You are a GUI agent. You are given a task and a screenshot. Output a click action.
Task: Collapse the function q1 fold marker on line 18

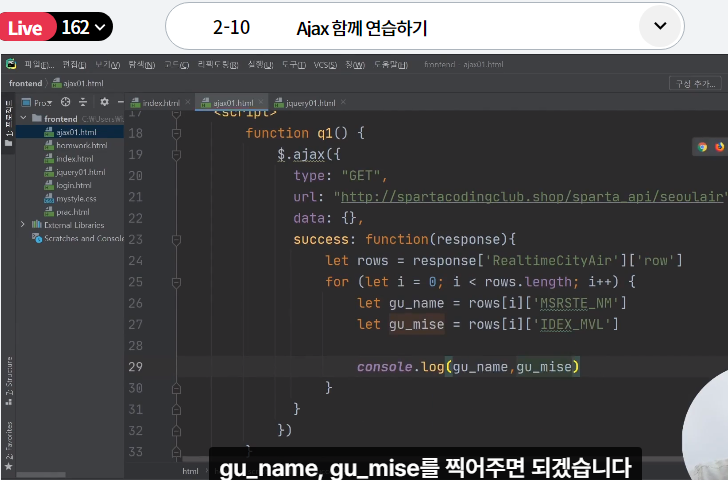coord(176,134)
